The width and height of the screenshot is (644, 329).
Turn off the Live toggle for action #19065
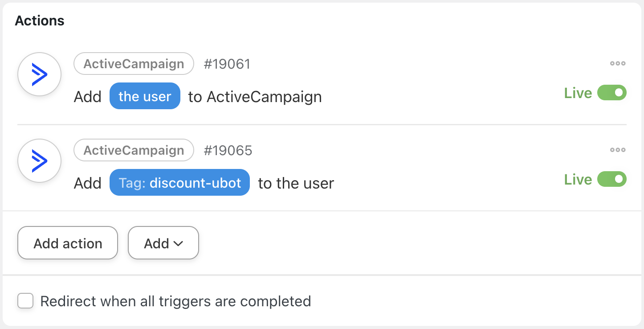click(611, 180)
